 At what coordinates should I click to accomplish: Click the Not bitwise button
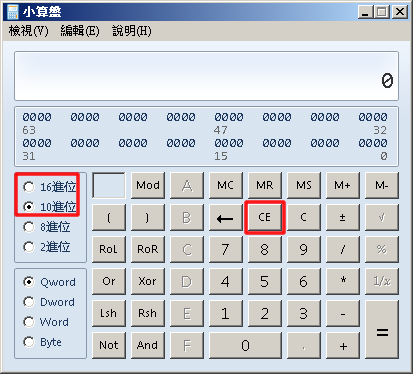(109, 345)
